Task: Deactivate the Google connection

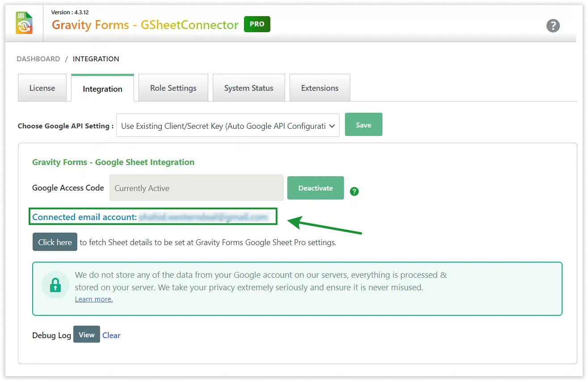Action: coord(315,188)
